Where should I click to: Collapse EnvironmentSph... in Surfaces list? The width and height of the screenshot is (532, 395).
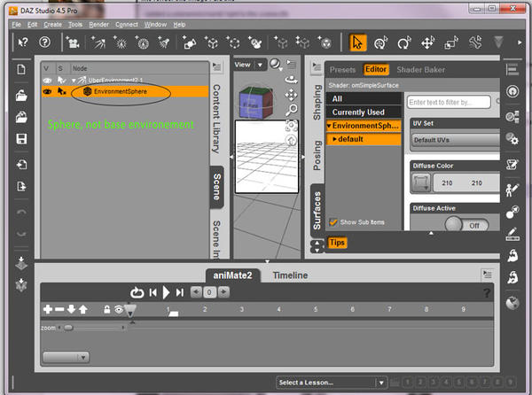point(329,126)
